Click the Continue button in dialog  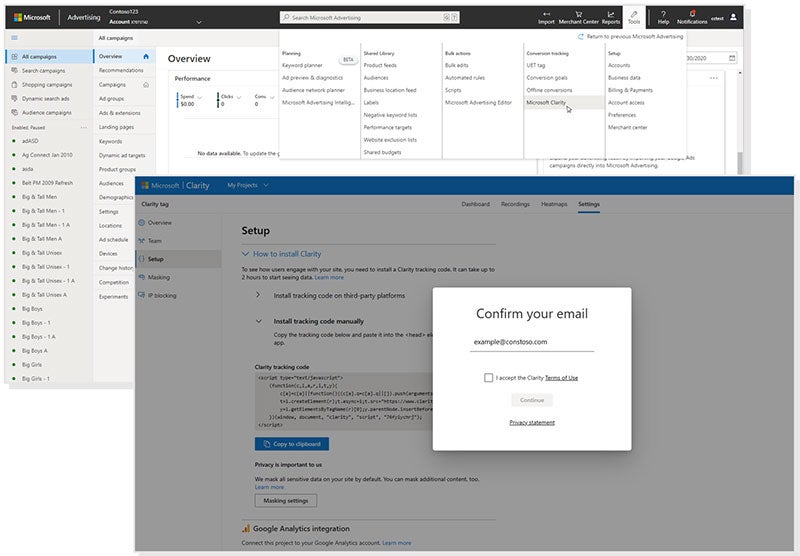click(532, 400)
